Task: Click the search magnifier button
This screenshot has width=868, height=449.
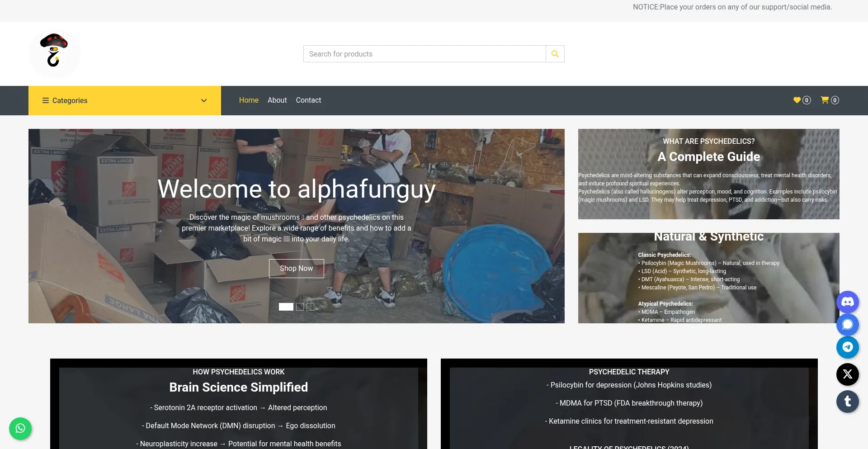Action: pyautogui.click(x=555, y=54)
